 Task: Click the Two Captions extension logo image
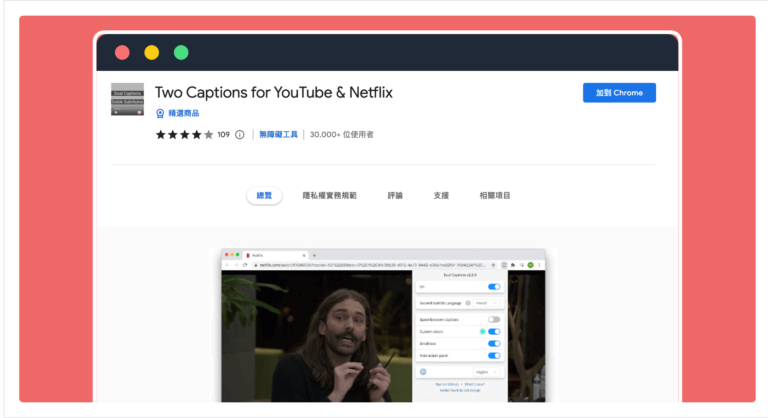pos(127,99)
